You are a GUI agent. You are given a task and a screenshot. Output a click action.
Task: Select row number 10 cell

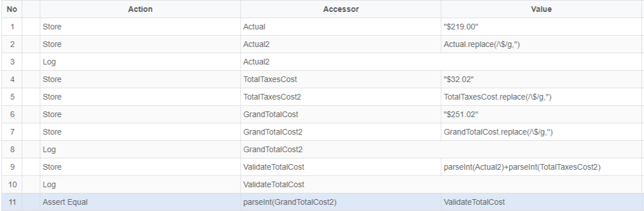coord(12,184)
